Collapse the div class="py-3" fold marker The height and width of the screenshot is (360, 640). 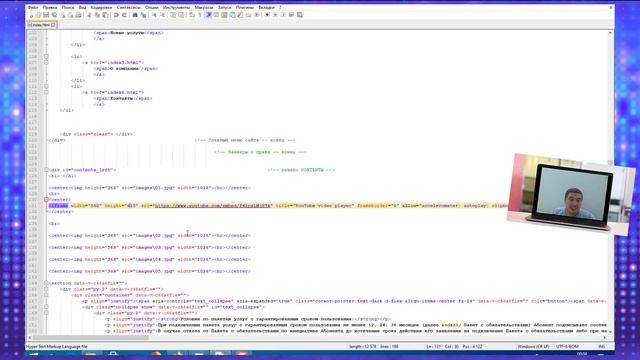(x=46, y=289)
